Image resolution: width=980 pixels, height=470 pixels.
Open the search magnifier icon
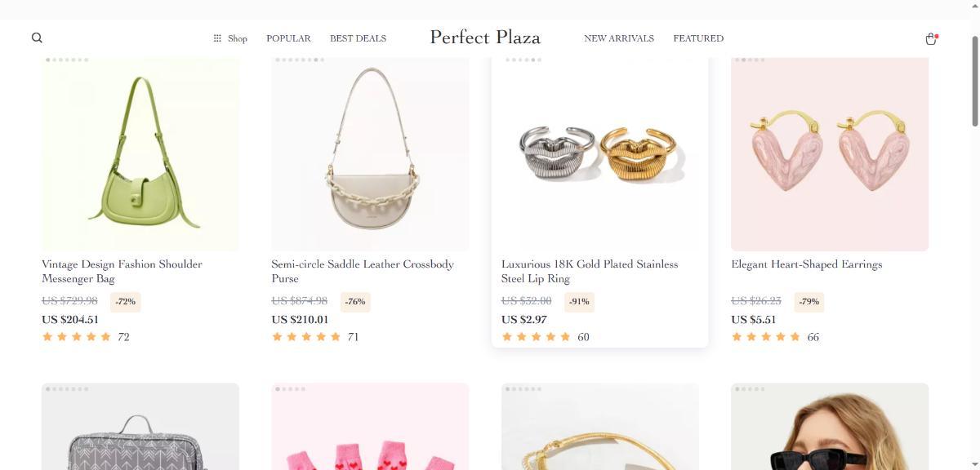(37, 38)
